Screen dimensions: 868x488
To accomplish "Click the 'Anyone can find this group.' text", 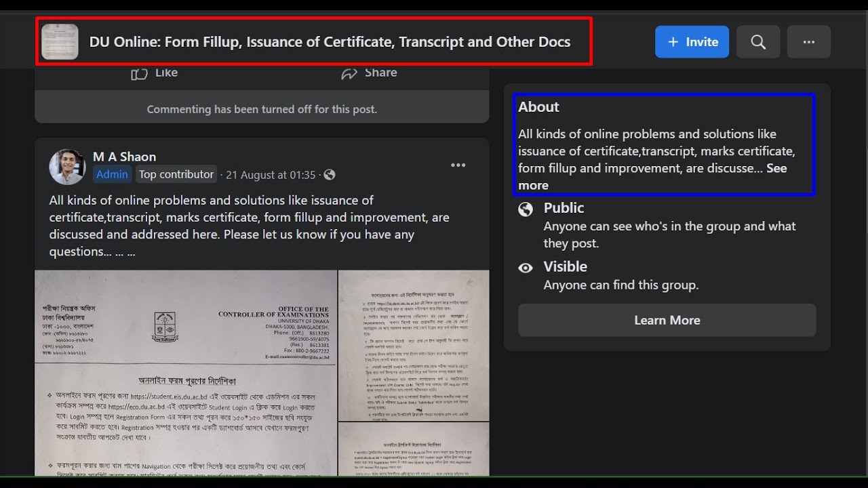I will click(x=621, y=285).
